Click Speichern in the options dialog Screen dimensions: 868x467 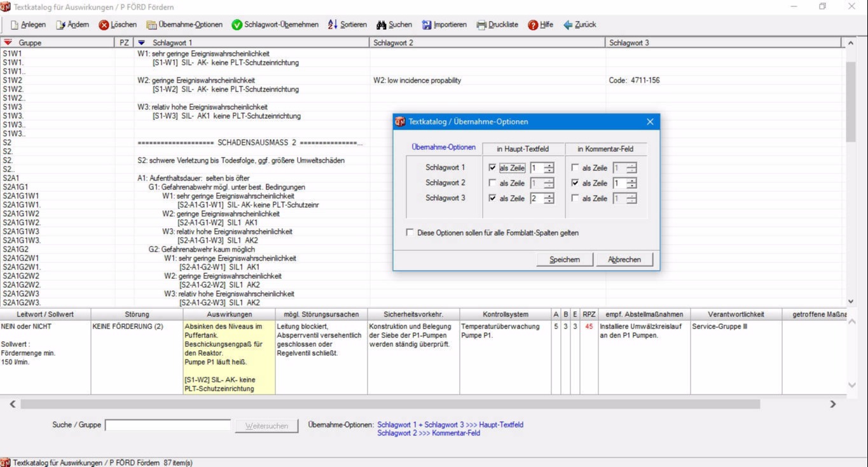click(565, 259)
